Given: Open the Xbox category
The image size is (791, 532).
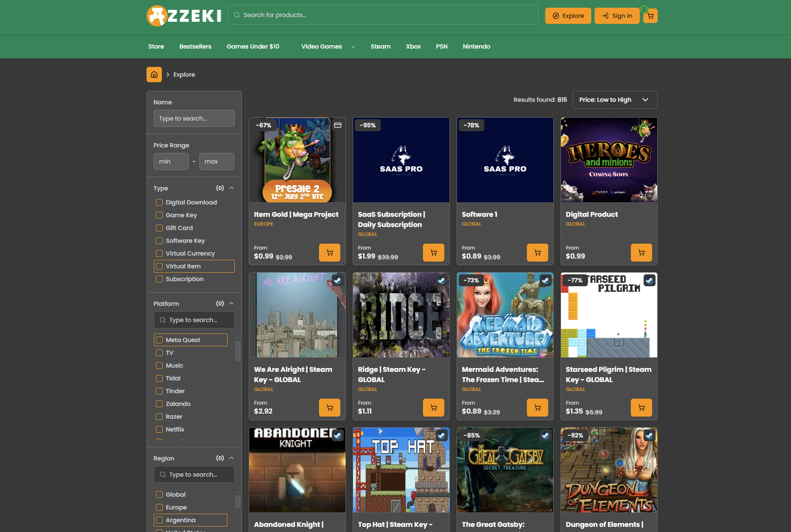Looking at the screenshot, I should click(413, 46).
